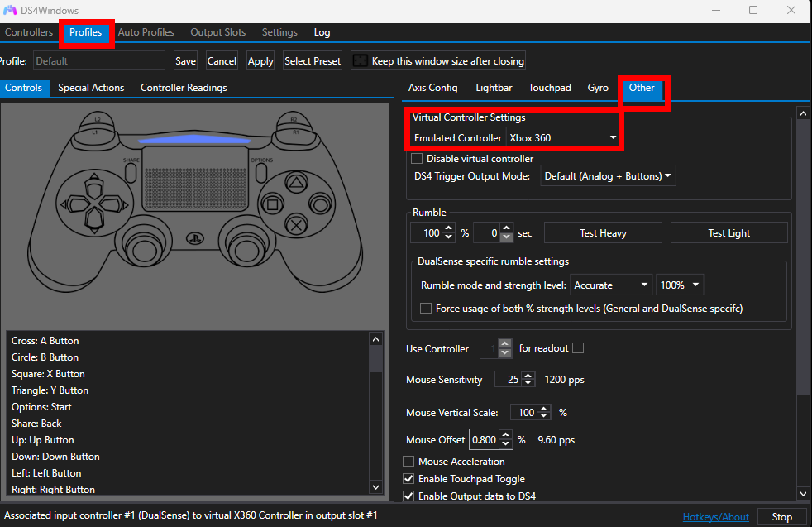
Task: Increase the Rumble percentage with up arrow
Action: [x=448, y=228]
